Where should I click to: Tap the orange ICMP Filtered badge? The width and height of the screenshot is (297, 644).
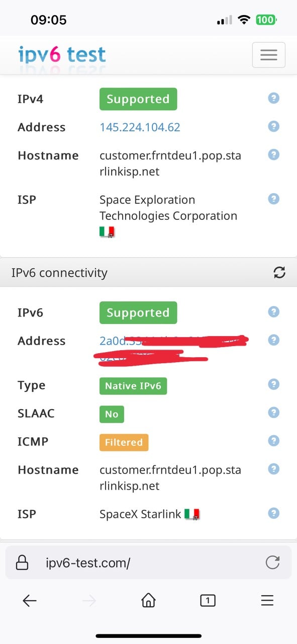[124, 443]
